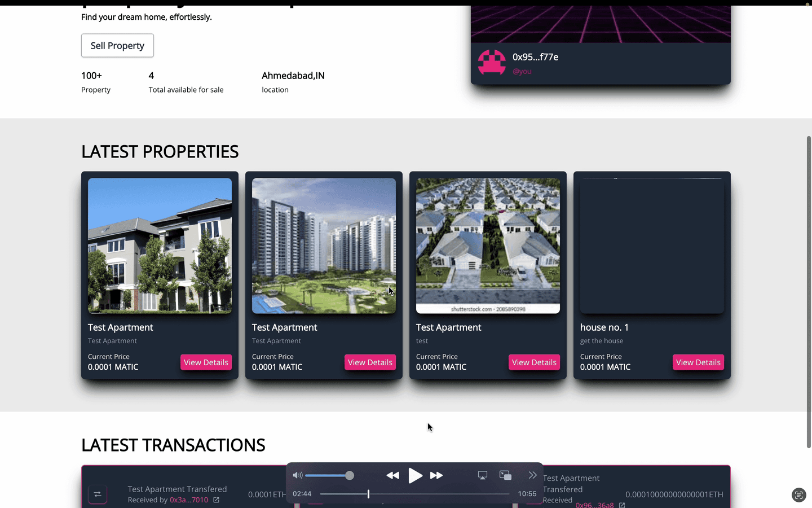The height and width of the screenshot is (508, 812).
Task: Click the playhead marker at 02:44
Action: (368, 494)
